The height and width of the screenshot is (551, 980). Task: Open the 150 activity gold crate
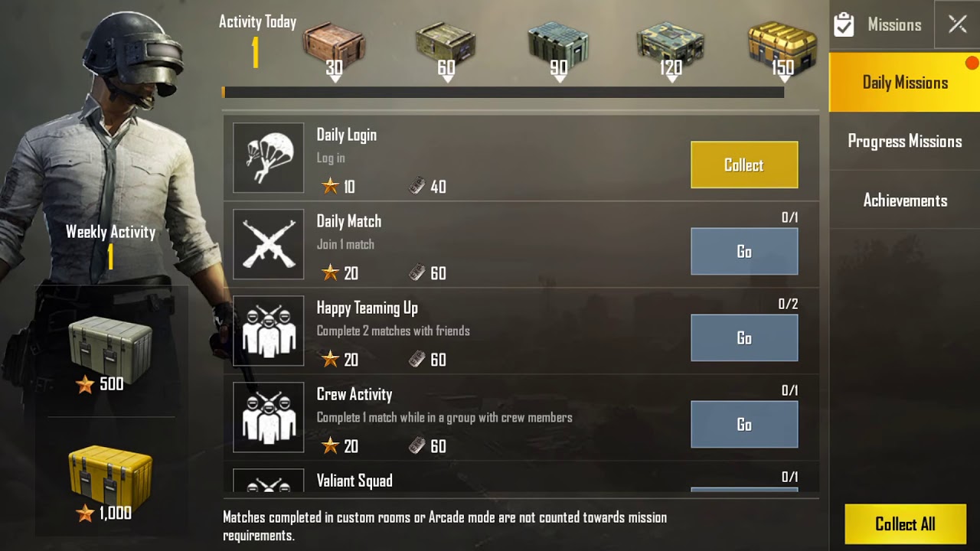pos(782,44)
